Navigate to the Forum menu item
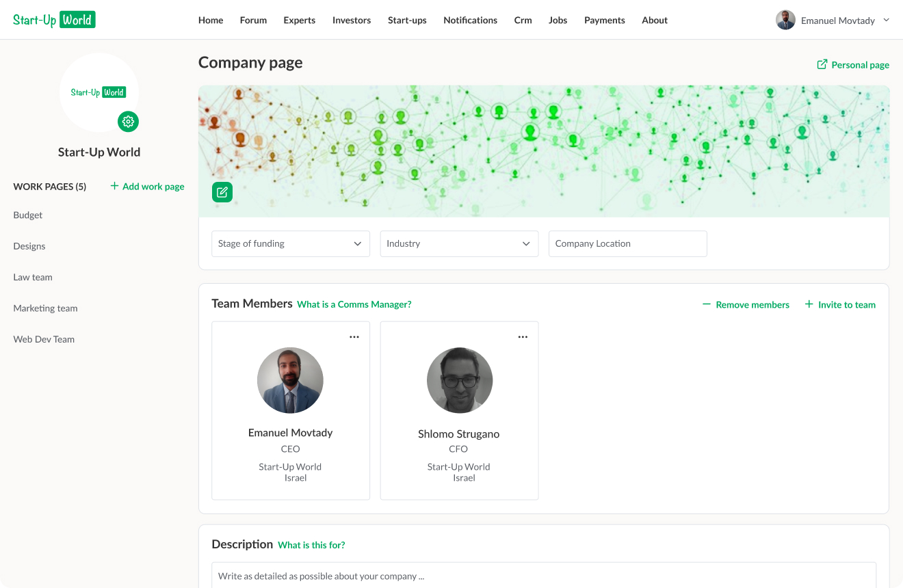Image resolution: width=903 pixels, height=588 pixels. pos(253,20)
